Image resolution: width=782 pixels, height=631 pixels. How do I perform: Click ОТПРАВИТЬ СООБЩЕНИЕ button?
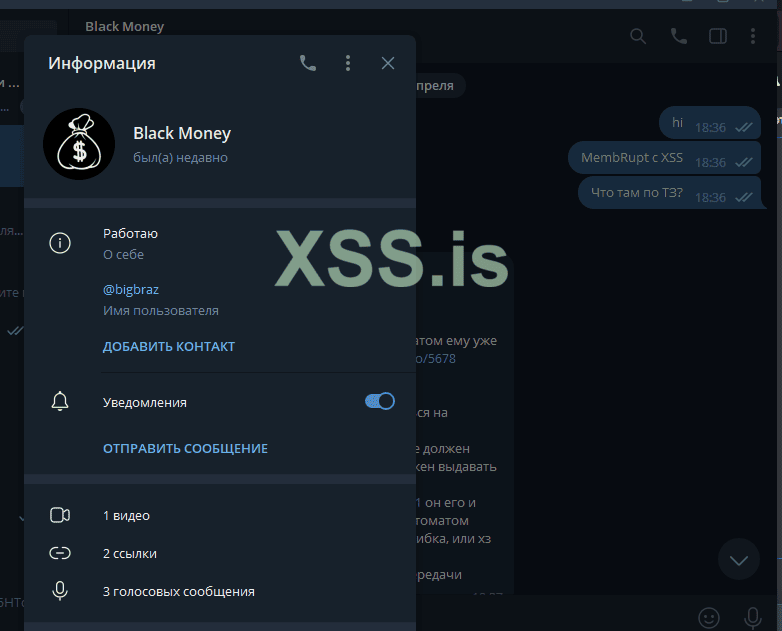pos(185,448)
